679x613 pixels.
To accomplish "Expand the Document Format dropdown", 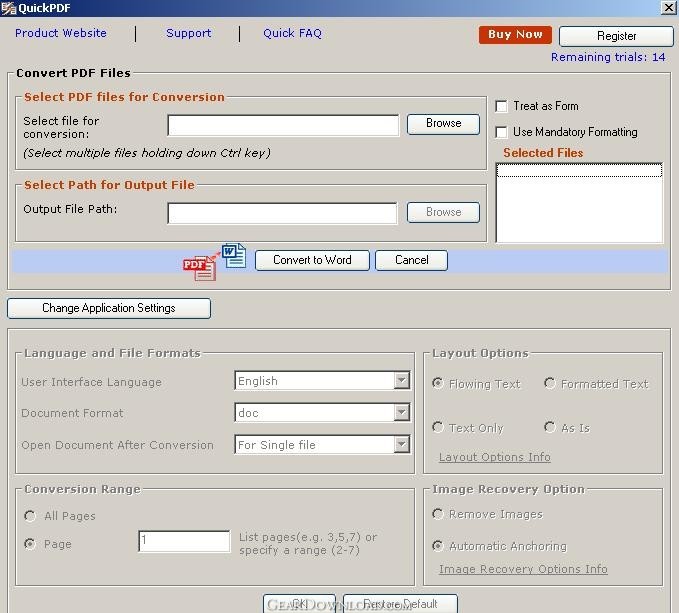I will [x=402, y=412].
